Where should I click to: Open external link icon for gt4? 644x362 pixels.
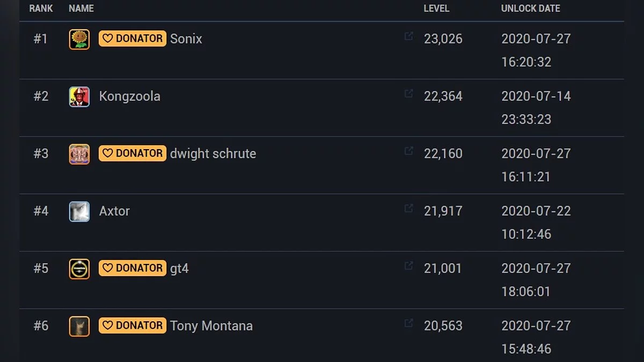pos(408,265)
